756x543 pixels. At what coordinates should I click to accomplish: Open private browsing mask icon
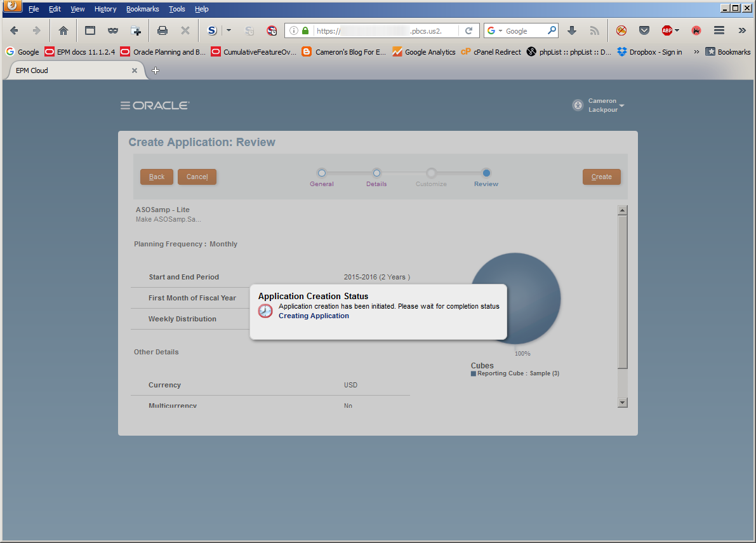pos(113,30)
